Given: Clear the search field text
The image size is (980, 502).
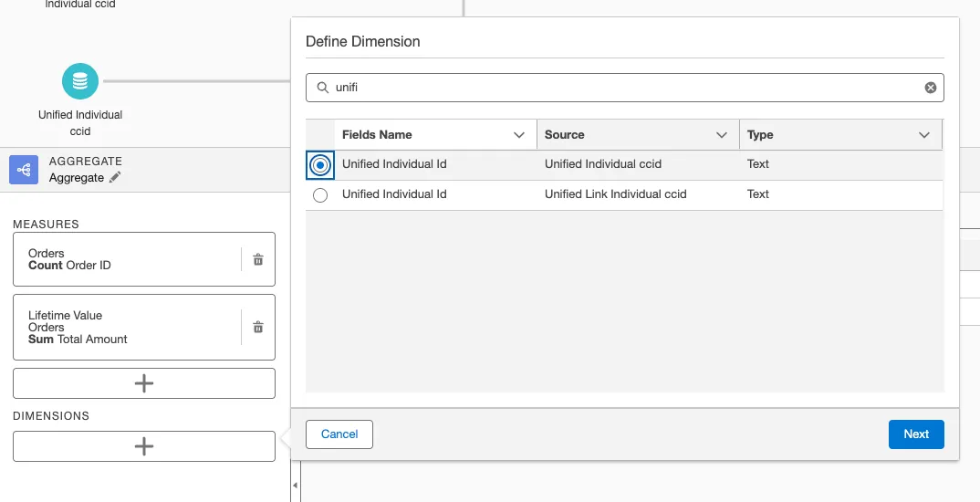Looking at the screenshot, I should [930, 88].
